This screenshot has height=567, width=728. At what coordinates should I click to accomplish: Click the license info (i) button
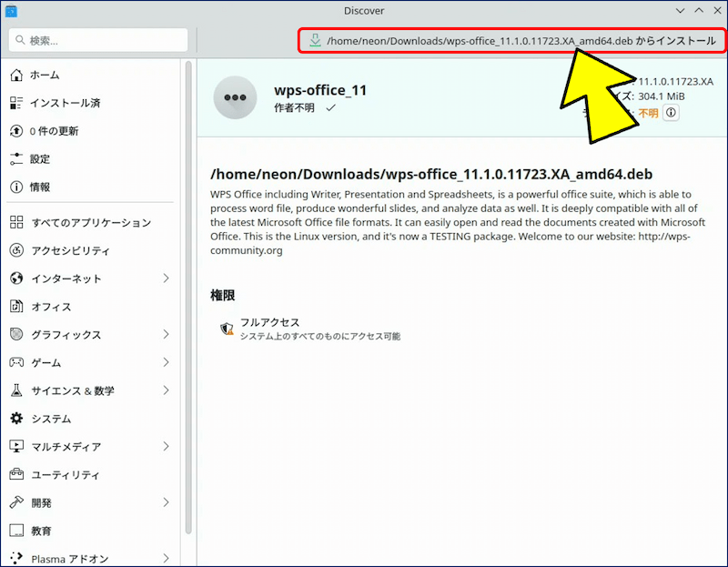click(671, 113)
